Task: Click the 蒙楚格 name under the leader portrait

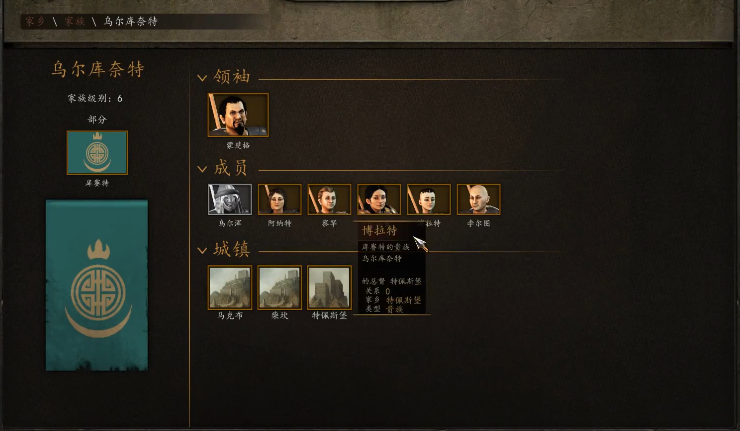Action: click(x=238, y=145)
